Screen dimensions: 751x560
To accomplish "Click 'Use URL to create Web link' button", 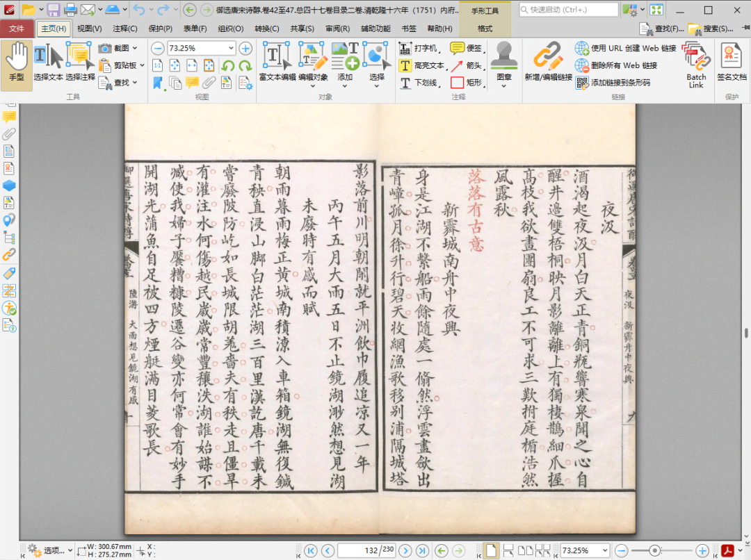I will [626, 48].
